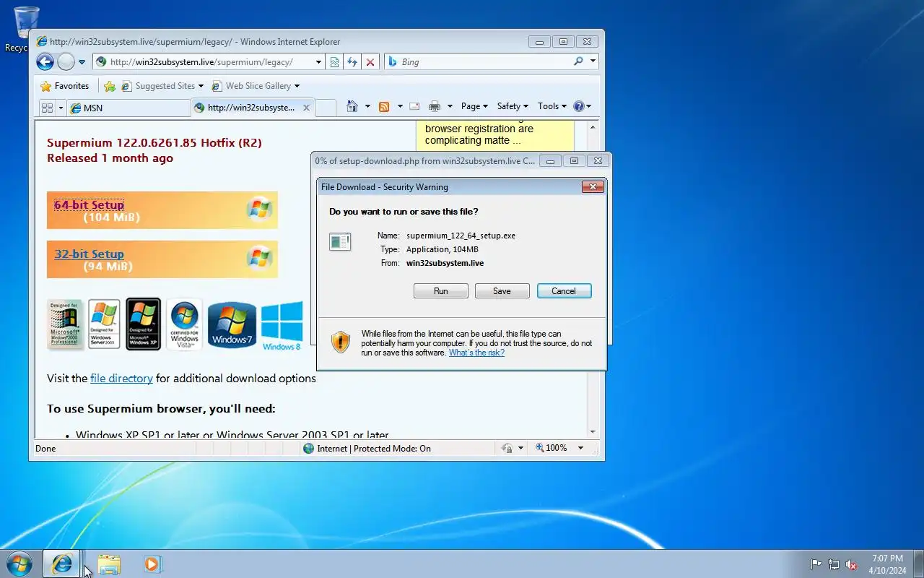924x578 pixels.
Task: Switch to the MSN tab
Action: coord(128,108)
